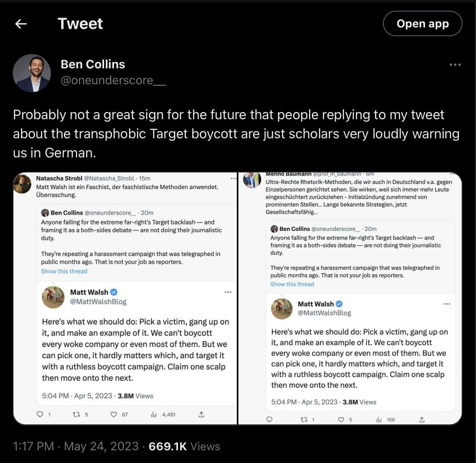The width and height of the screenshot is (476, 463).
Task: Open the tweet's three-dot more menu
Action: point(455,65)
